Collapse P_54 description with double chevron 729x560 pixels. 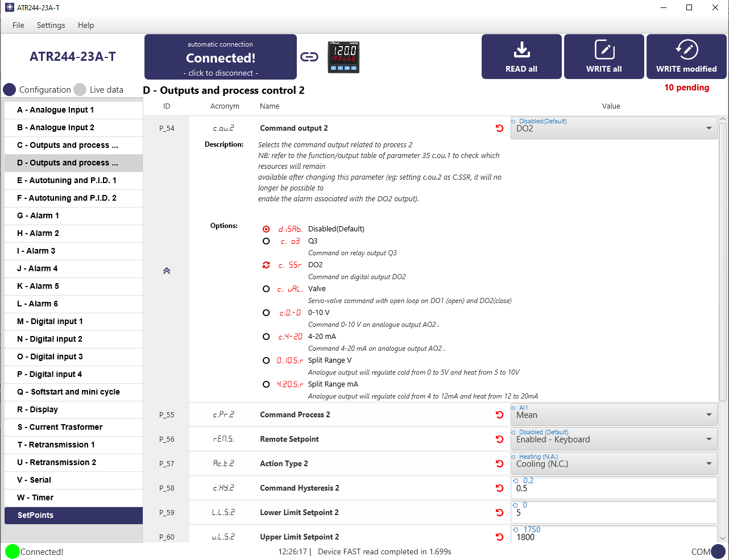point(167,271)
